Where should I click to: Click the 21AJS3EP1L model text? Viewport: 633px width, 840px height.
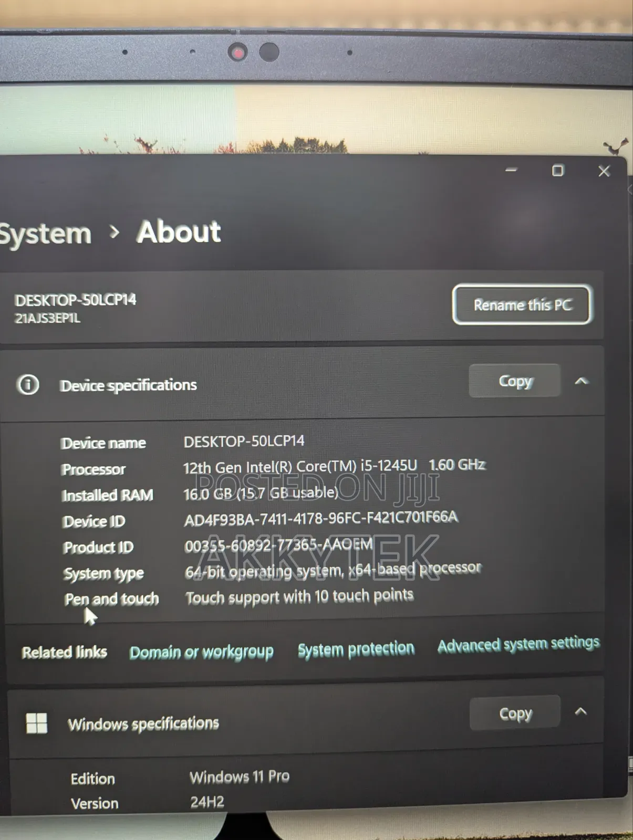click(47, 318)
